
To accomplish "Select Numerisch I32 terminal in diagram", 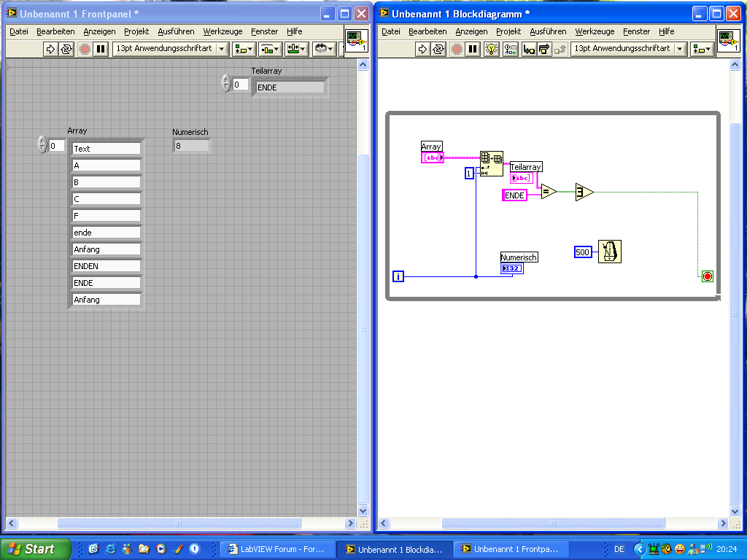I will (512, 268).
